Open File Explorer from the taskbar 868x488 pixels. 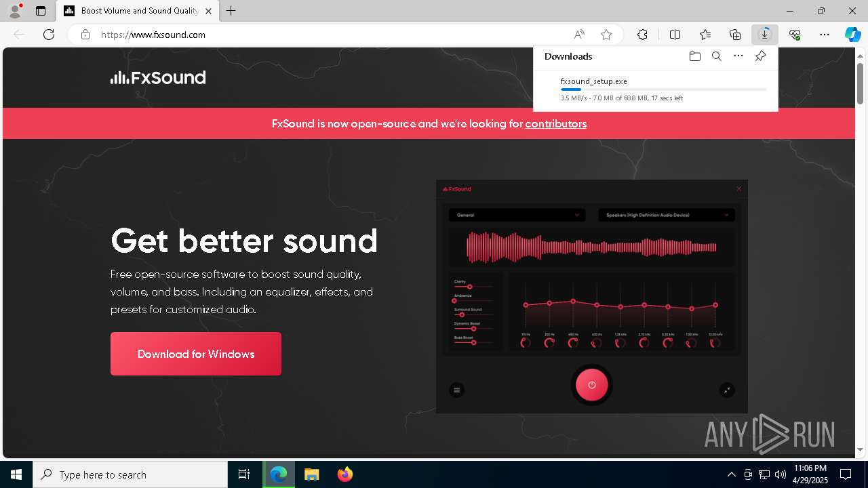point(312,474)
